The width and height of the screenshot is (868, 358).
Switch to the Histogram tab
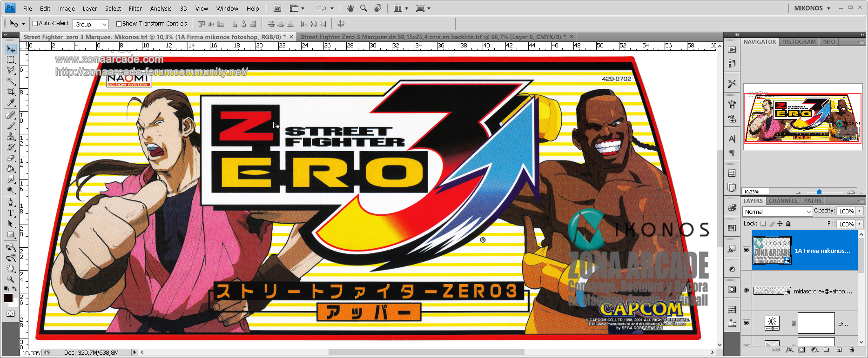(x=799, y=42)
